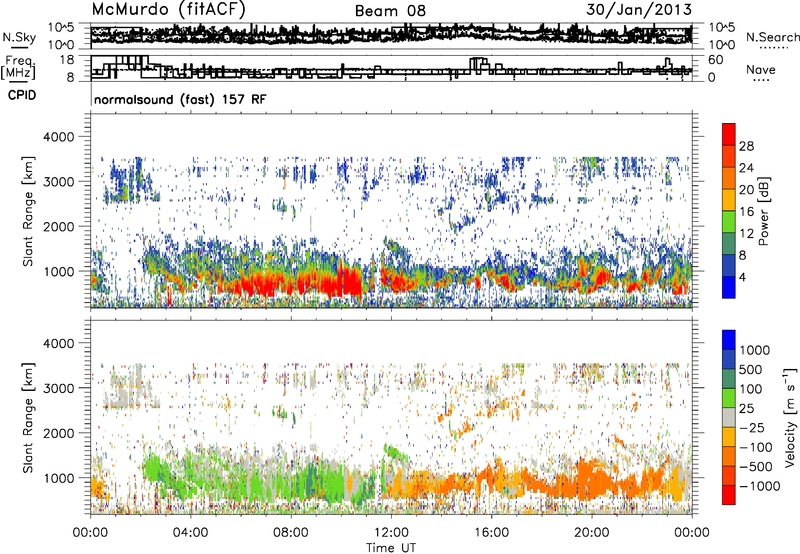Viewport: 800px width, 554px height.
Task: Click the Nave axis tick label 60
Action: (x=715, y=60)
